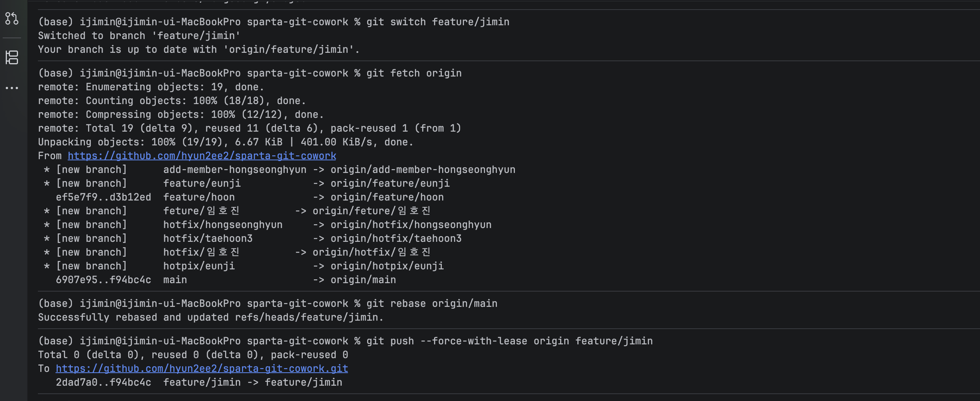Click the origin/hotfix/taehoon3 branch text
980x401 pixels.
(396, 238)
